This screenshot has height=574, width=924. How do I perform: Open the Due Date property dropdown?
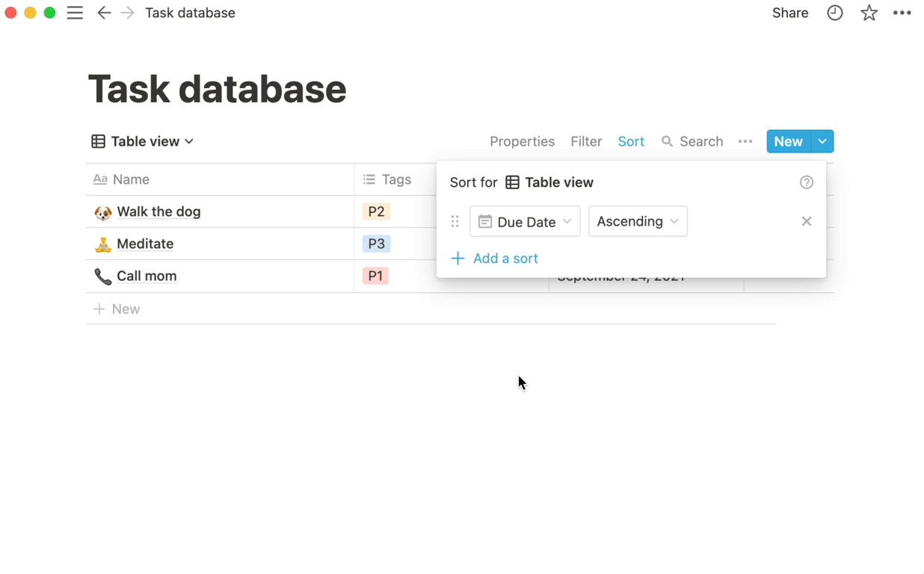pos(525,221)
